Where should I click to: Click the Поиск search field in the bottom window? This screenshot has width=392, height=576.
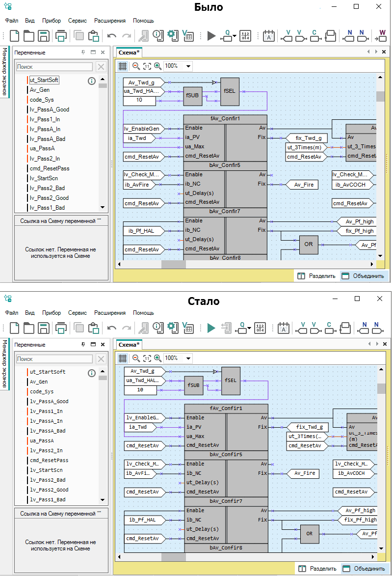point(54,359)
